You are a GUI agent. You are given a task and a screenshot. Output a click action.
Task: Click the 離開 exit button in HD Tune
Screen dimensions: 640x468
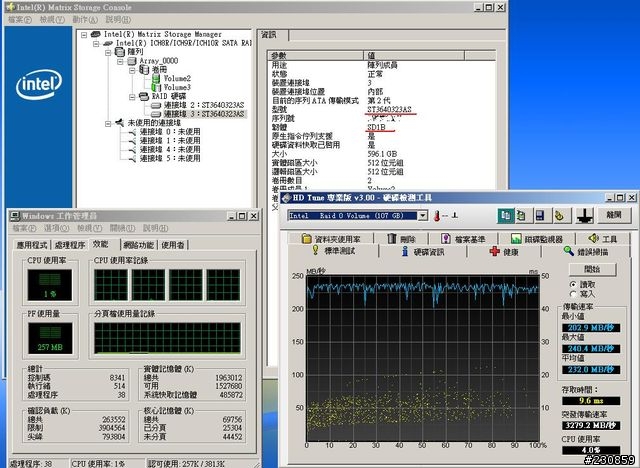click(614, 215)
